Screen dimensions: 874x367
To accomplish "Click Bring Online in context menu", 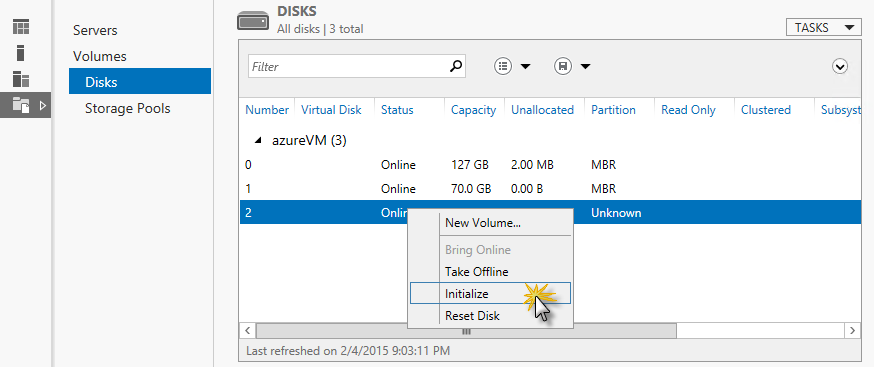I will coord(491,250).
